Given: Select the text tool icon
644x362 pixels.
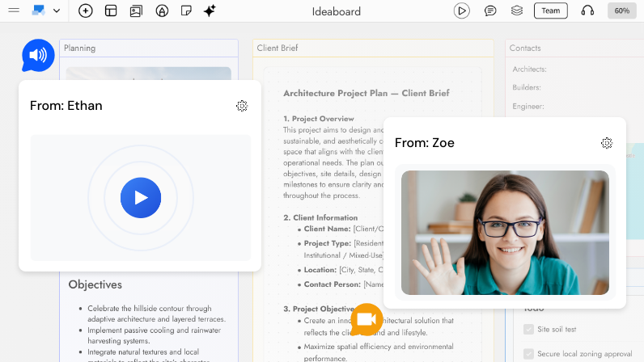Looking at the screenshot, I should [162, 11].
